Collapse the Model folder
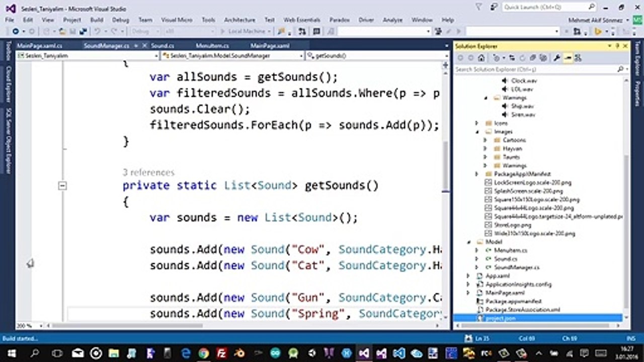This screenshot has height=362, width=644. tap(468, 242)
